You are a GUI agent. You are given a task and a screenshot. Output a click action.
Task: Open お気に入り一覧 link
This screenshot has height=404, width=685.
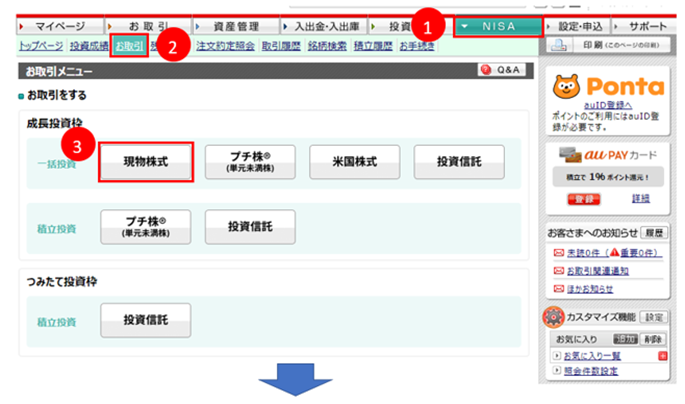coord(592,356)
